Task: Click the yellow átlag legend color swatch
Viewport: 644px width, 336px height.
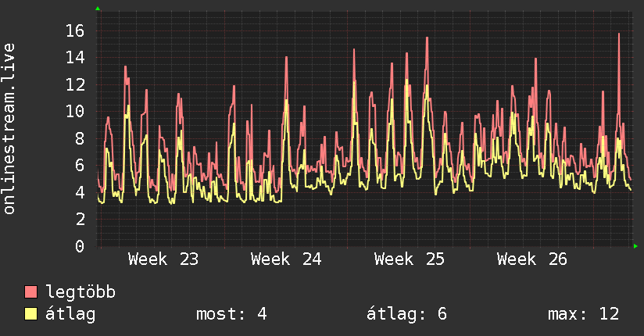Action: pos(30,314)
